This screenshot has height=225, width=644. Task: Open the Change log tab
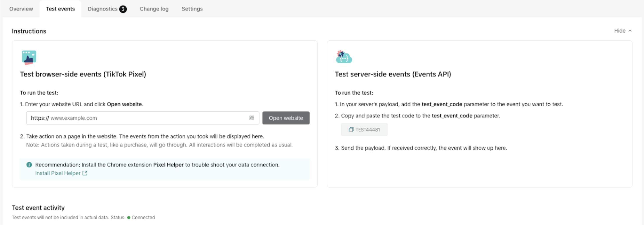pyautogui.click(x=154, y=9)
